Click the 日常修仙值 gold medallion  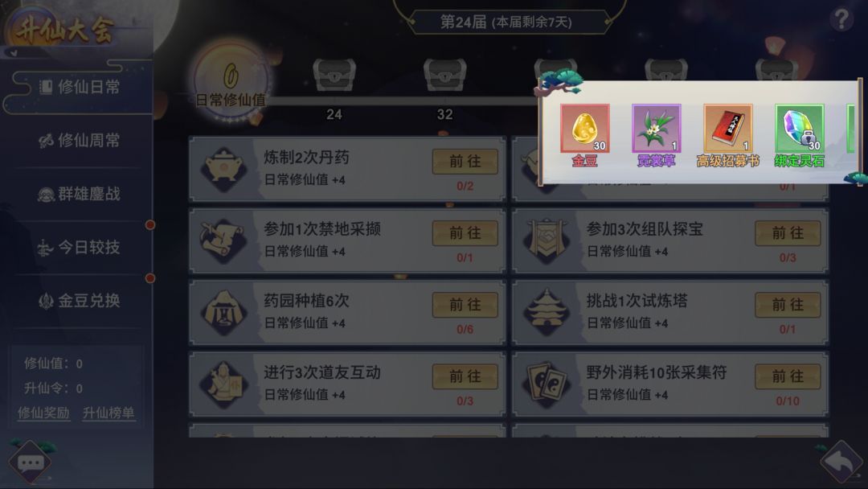[x=231, y=81]
